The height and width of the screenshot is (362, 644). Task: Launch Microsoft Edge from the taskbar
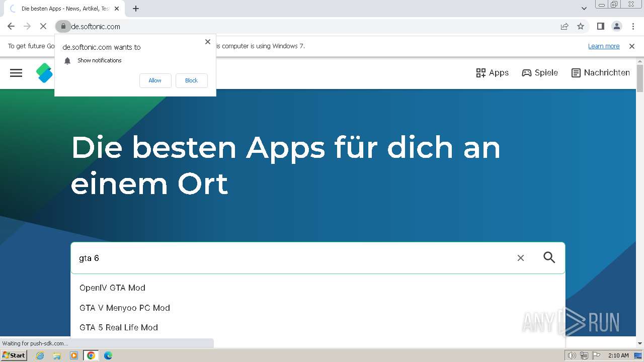(x=108, y=355)
